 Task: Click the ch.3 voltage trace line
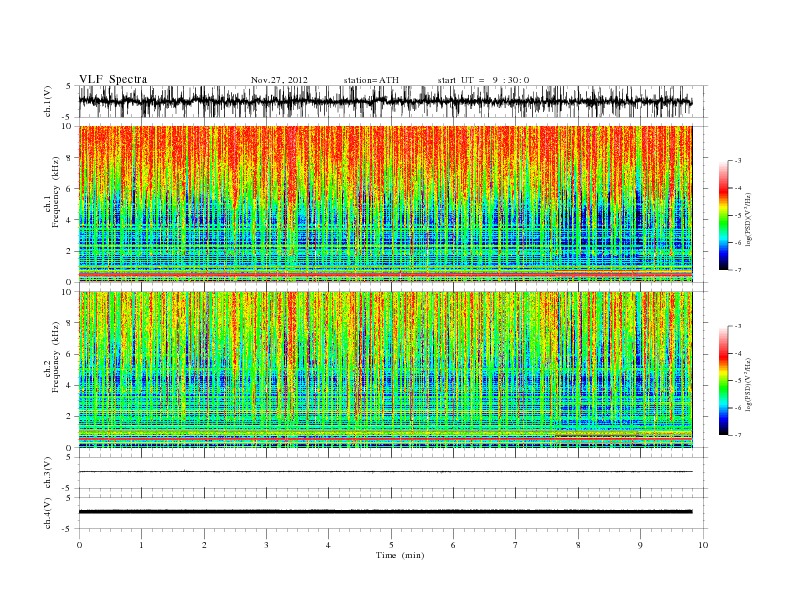[385, 472]
